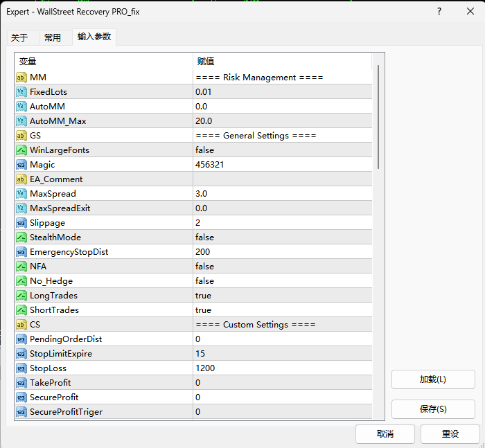
Task: Open the StealthMode false value
Action: tap(283, 237)
